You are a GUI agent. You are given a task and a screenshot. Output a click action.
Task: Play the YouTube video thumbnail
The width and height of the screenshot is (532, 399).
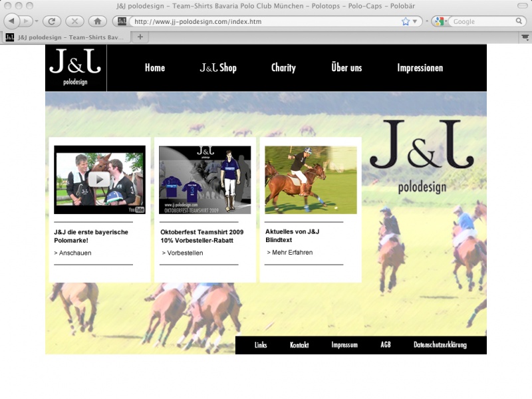click(99, 179)
